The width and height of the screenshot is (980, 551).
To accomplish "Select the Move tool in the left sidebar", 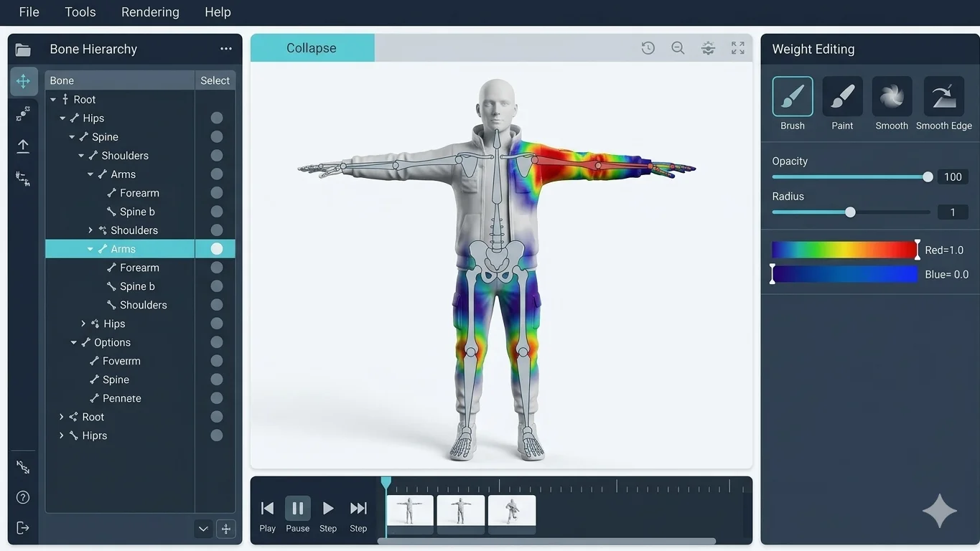I will coord(22,81).
